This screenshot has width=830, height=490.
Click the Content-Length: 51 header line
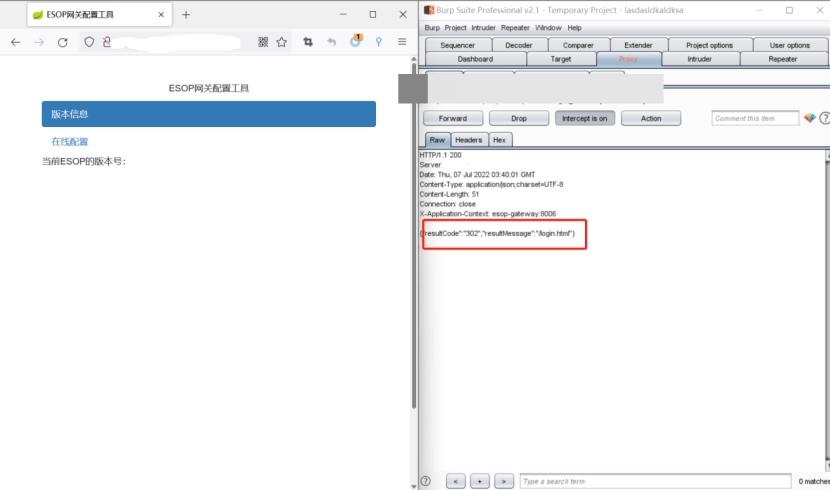pyautogui.click(x=449, y=194)
